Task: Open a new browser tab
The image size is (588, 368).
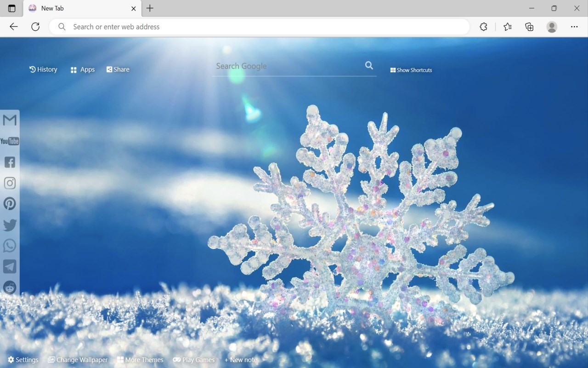Action: [x=150, y=8]
